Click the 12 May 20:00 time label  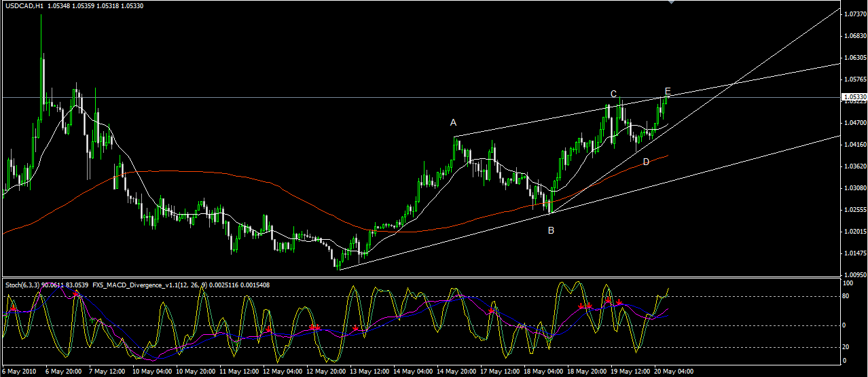coord(327,372)
